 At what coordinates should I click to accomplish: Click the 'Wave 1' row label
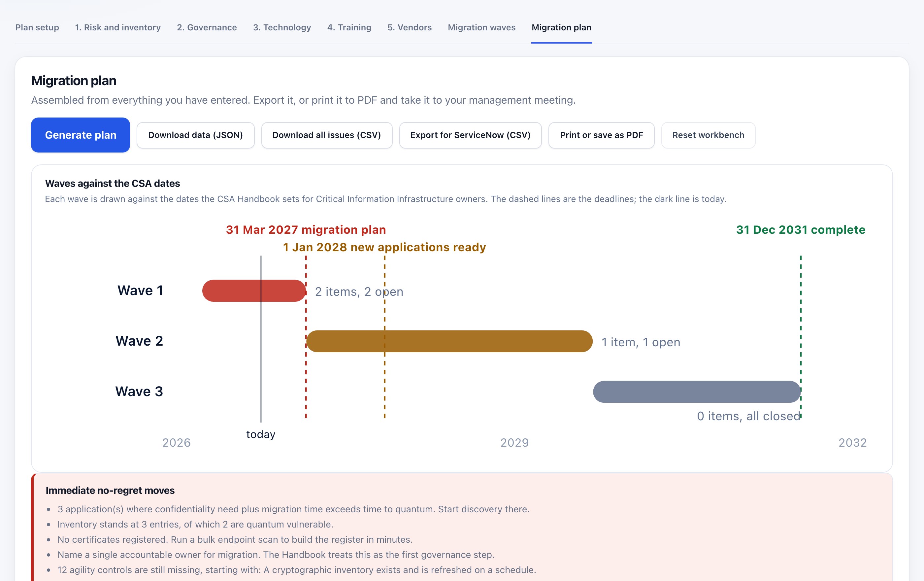coord(141,290)
